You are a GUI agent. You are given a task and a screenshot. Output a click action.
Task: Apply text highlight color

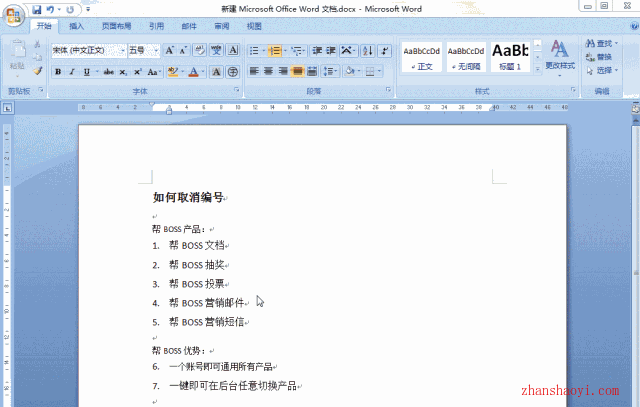[173, 72]
